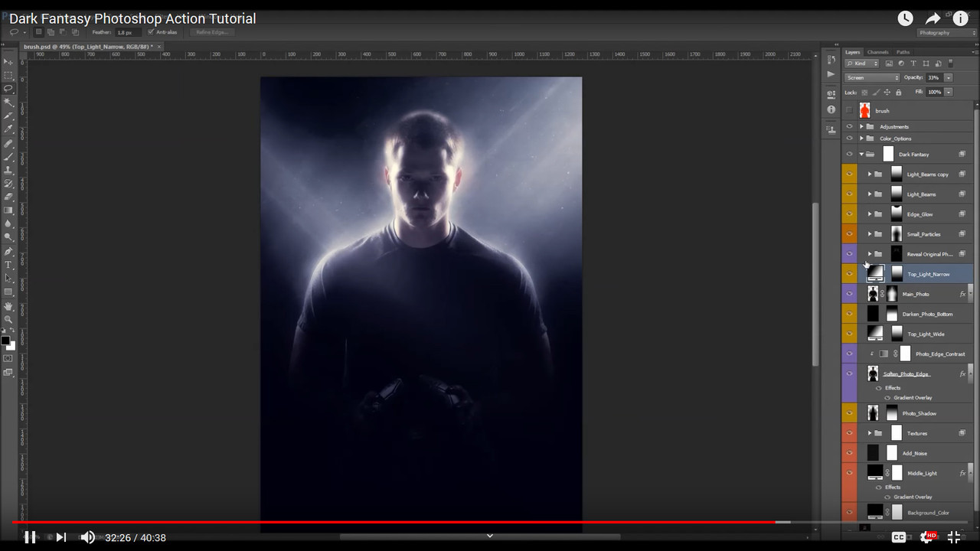Select the Brush tool
The image size is (980, 551).
[9, 155]
